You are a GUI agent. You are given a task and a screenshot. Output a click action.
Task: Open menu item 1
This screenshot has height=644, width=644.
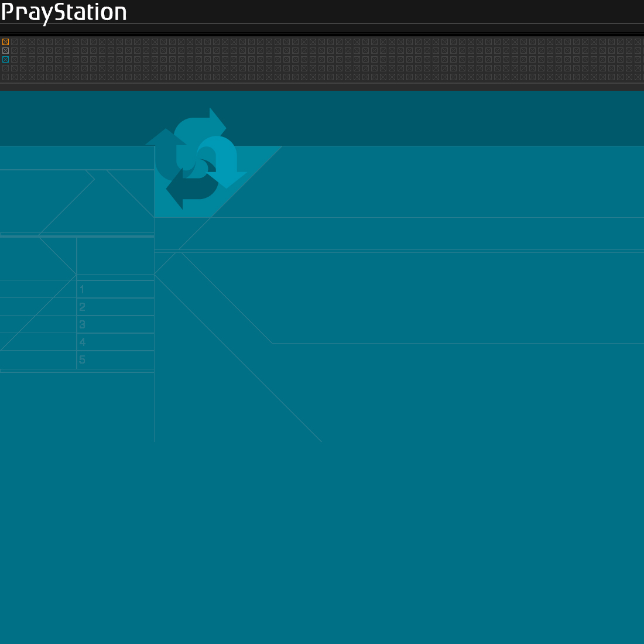coord(115,289)
